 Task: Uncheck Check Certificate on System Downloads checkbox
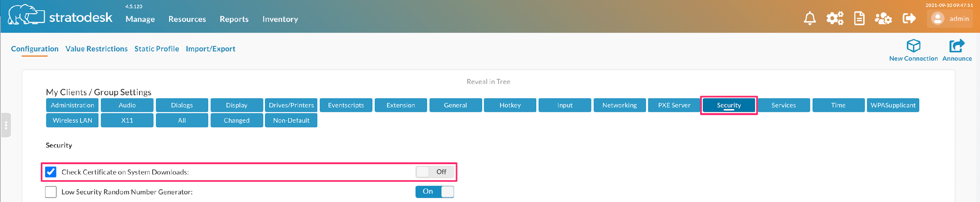click(x=51, y=172)
